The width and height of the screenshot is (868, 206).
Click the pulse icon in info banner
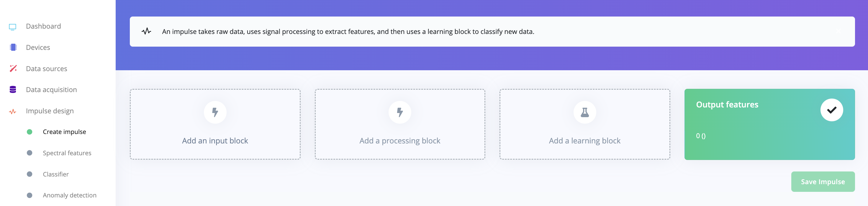146,31
